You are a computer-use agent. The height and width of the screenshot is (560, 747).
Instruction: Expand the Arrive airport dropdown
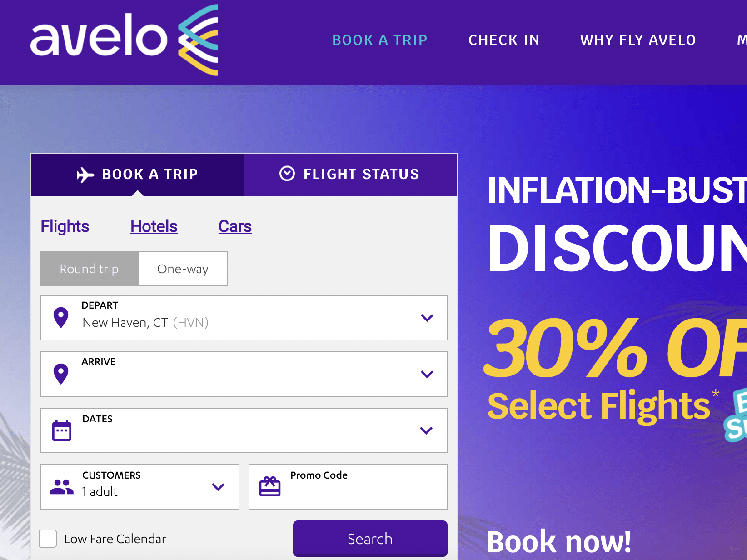[x=427, y=374]
